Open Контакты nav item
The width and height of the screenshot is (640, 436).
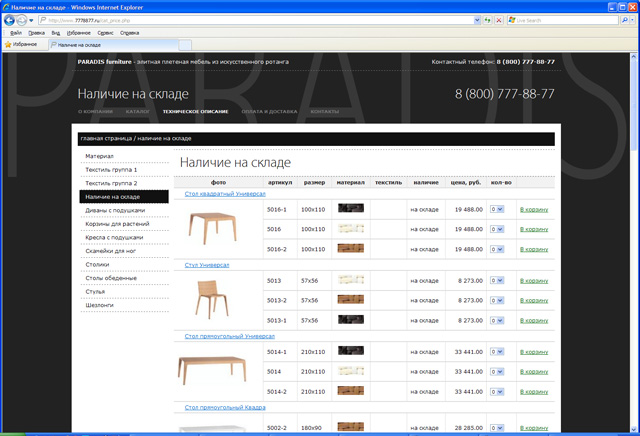coord(324,111)
